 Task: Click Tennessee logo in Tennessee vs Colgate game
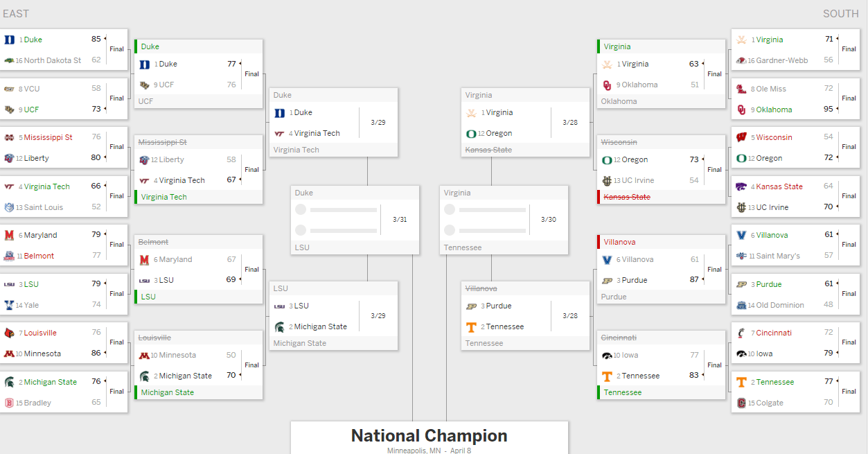pyautogui.click(x=741, y=382)
